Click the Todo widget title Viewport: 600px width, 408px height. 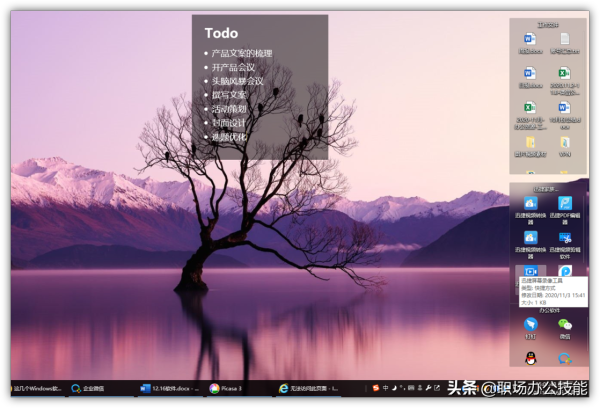[221, 32]
